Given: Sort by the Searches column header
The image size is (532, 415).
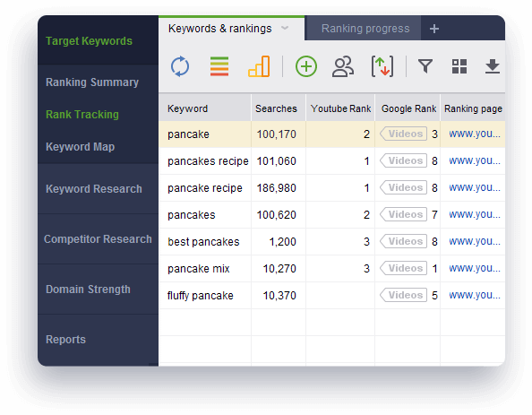Looking at the screenshot, I should (276, 108).
